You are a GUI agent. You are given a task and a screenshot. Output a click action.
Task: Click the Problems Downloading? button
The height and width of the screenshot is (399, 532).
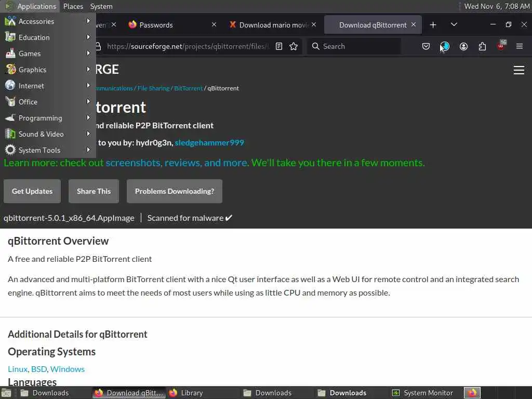tap(175, 191)
